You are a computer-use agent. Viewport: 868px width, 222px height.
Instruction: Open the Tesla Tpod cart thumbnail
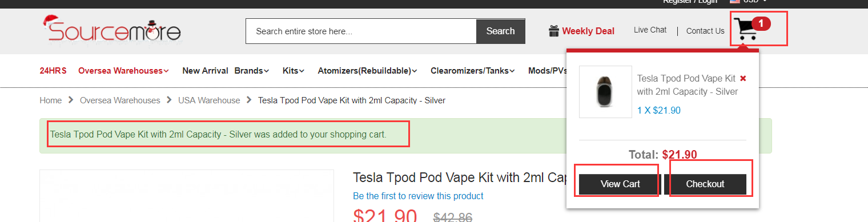(x=605, y=92)
